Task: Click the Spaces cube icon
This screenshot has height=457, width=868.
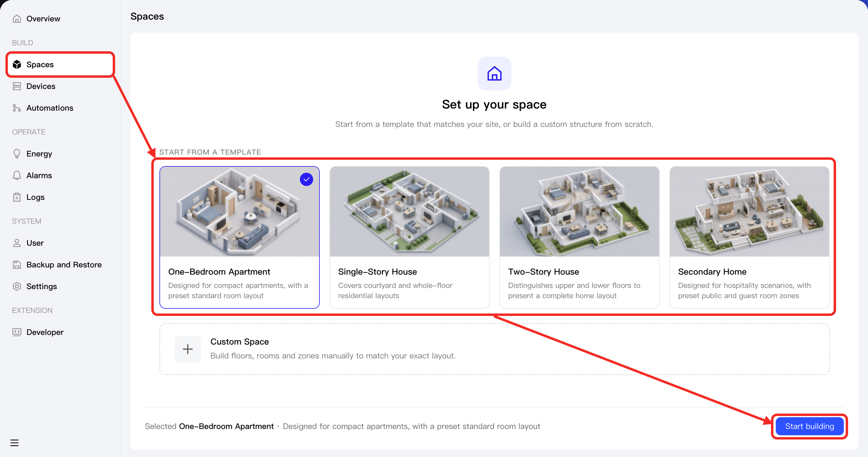Action: click(17, 65)
